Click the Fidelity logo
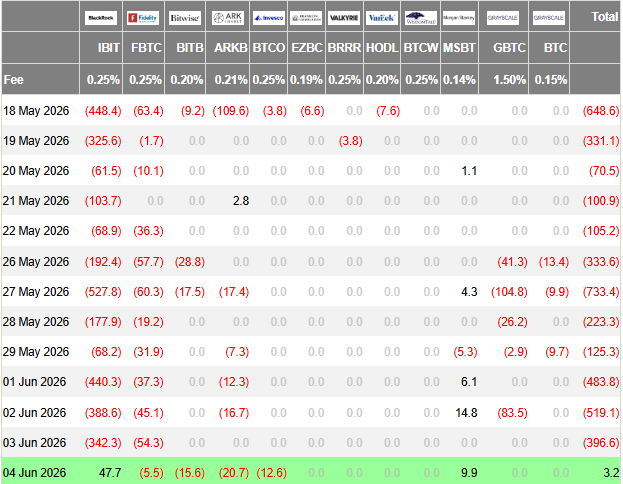623x484 pixels. 143,17
